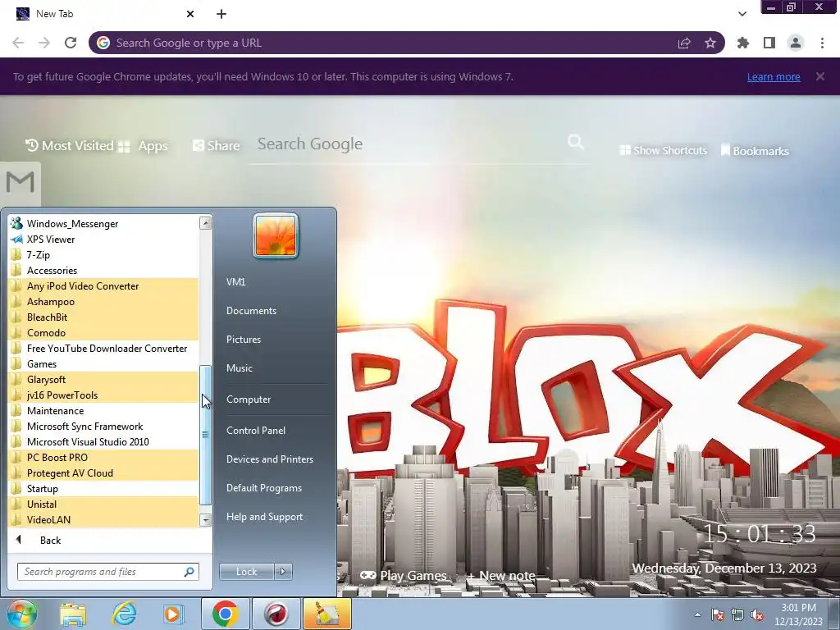Open Control Panel from the Start menu

tap(256, 430)
